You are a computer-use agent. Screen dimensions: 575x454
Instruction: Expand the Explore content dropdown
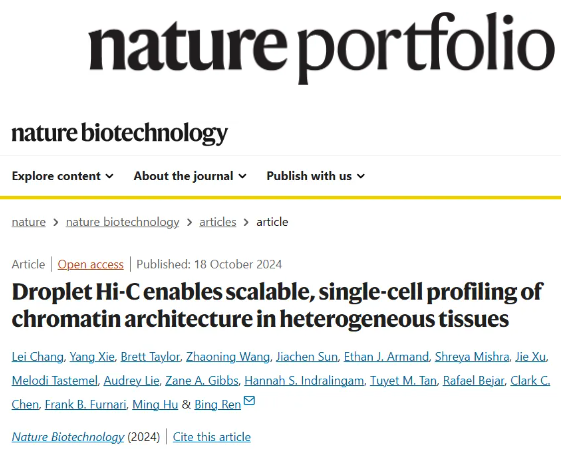(63, 176)
